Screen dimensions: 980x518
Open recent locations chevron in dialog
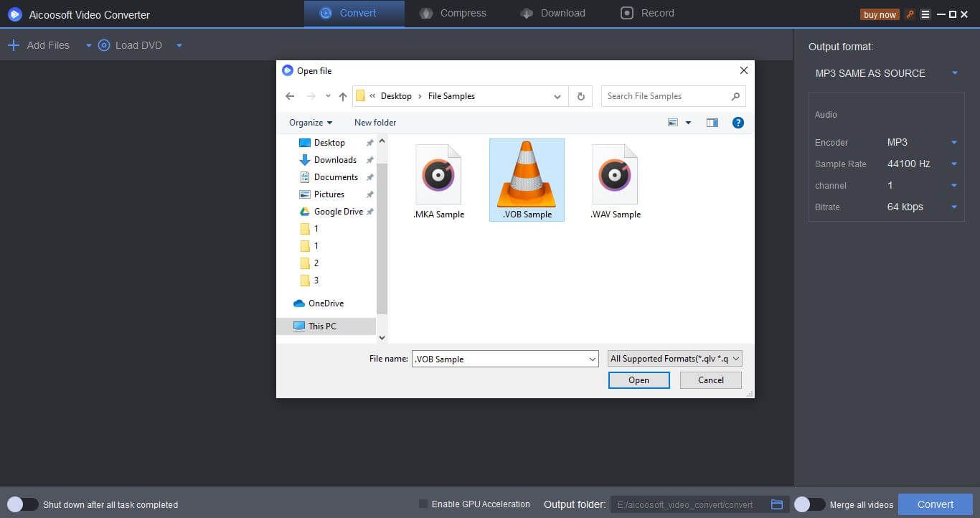tap(328, 96)
